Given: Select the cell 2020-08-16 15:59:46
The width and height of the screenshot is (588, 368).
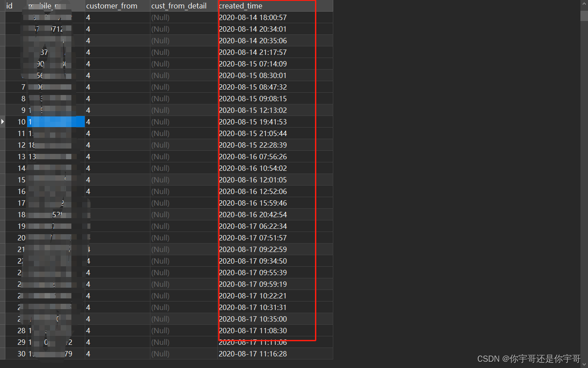Looking at the screenshot, I should [x=275, y=203].
